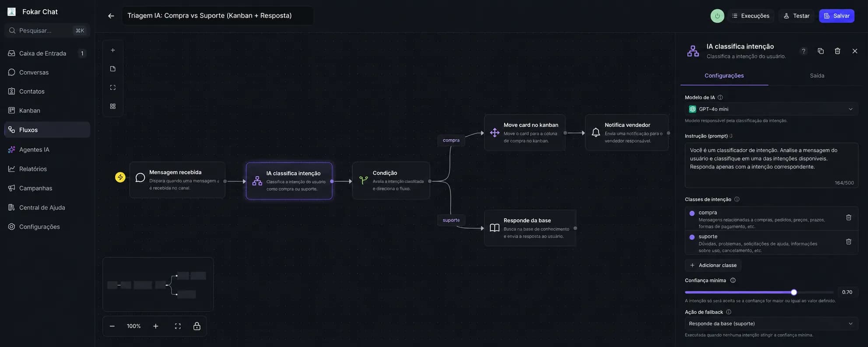This screenshot has height=347, width=868.
Task: Select the Responde da base node
Action: pos(530,228)
